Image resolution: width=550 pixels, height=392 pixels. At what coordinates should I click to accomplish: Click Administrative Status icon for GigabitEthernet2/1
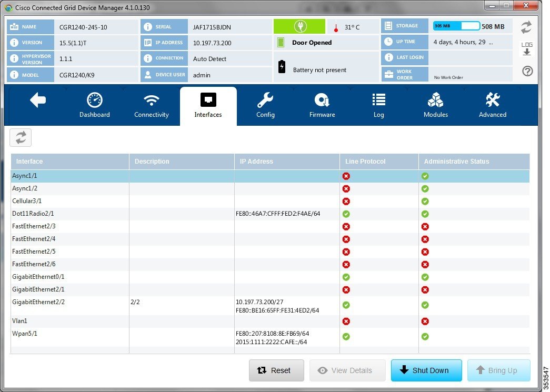(x=425, y=289)
